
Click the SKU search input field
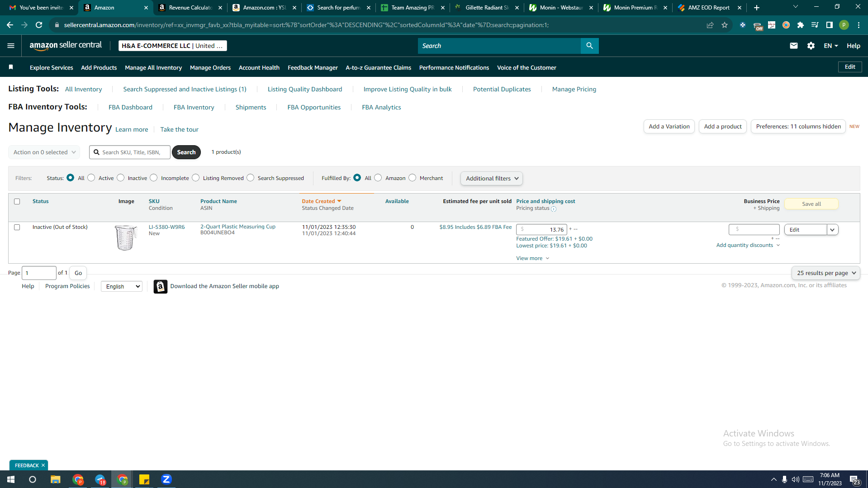click(x=130, y=152)
